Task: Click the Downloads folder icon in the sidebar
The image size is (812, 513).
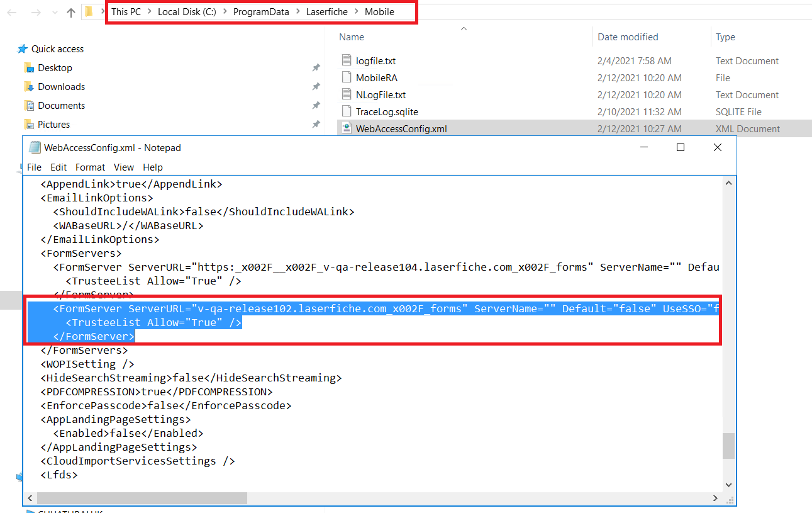Action: point(28,86)
